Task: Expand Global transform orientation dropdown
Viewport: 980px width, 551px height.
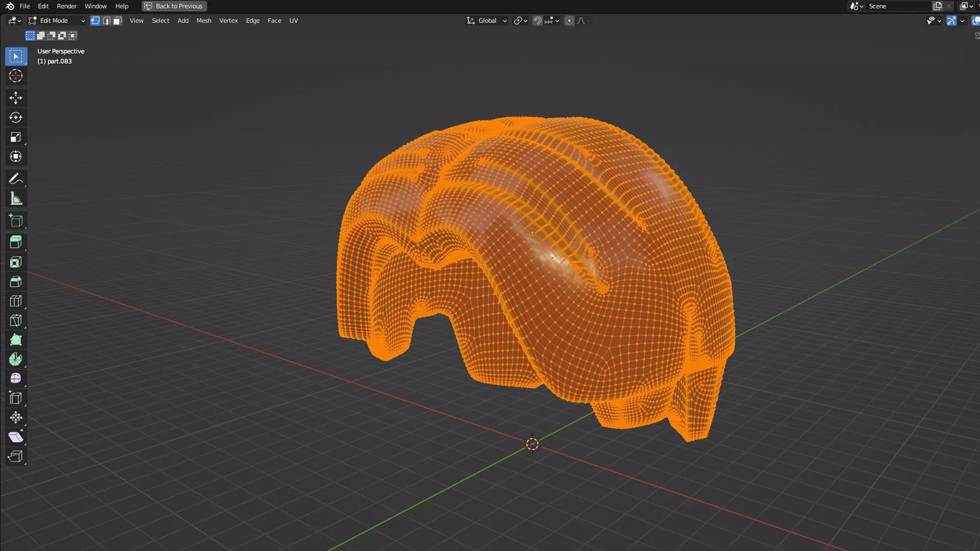Action: click(x=487, y=21)
